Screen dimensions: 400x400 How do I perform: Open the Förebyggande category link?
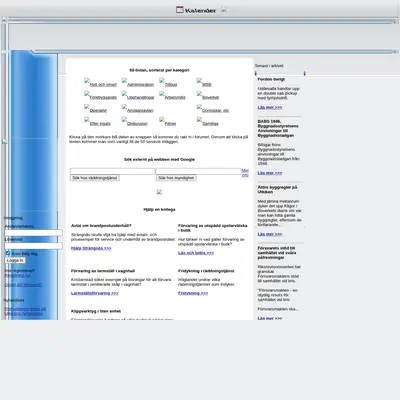pyautogui.click(x=103, y=98)
